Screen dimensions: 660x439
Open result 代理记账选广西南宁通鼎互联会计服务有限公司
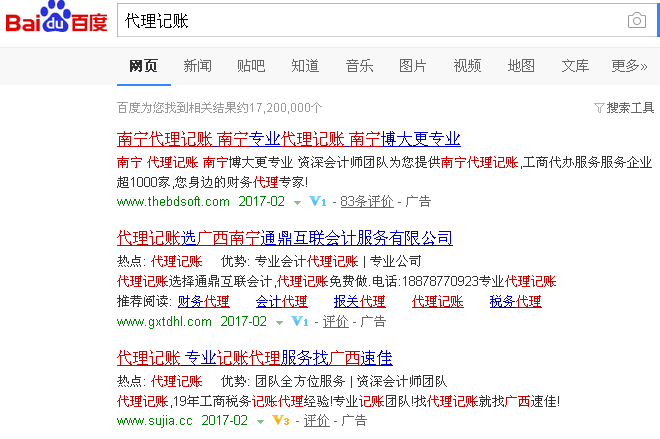[285, 238]
